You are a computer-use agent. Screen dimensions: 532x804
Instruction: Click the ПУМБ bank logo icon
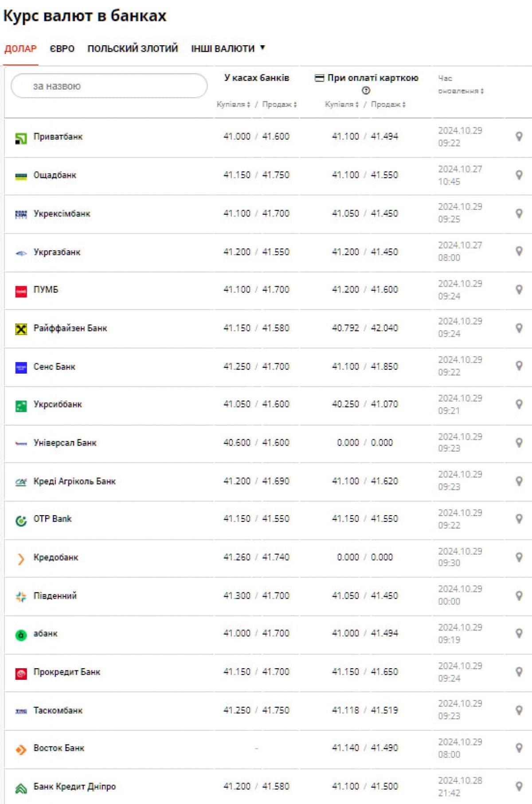tap(21, 291)
